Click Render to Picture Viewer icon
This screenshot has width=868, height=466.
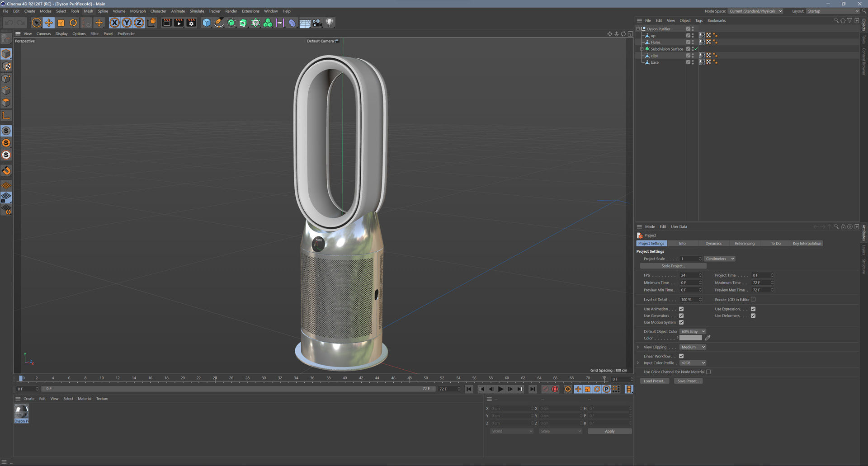coord(179,23)
